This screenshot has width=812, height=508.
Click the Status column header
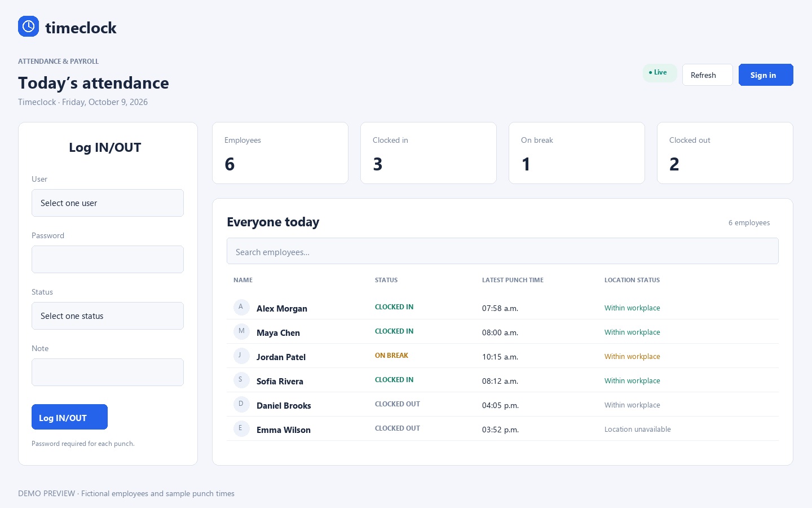pos(386,280)
